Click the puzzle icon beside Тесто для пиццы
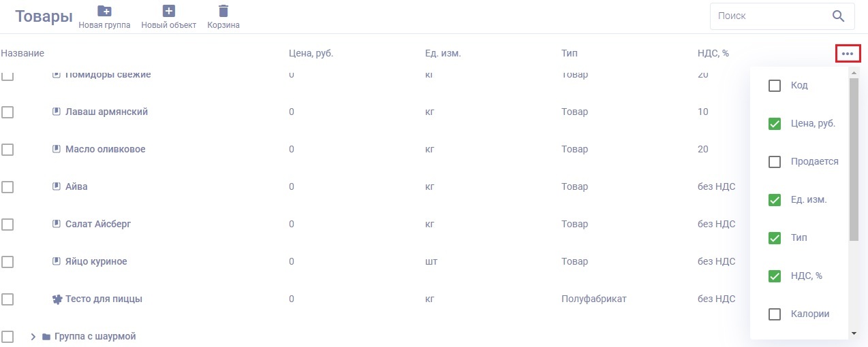868x347 pixels. tap(57, 299)
